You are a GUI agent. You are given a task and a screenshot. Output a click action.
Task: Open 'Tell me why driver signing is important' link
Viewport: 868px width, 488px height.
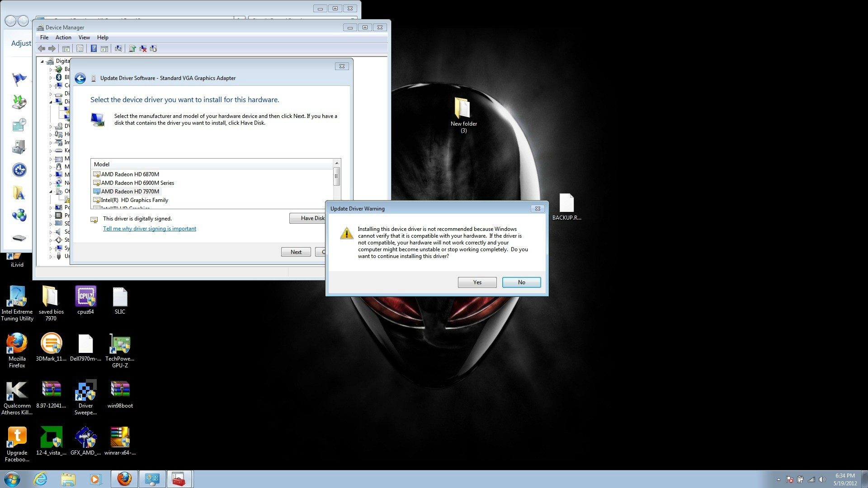click(x=150, y=229)
